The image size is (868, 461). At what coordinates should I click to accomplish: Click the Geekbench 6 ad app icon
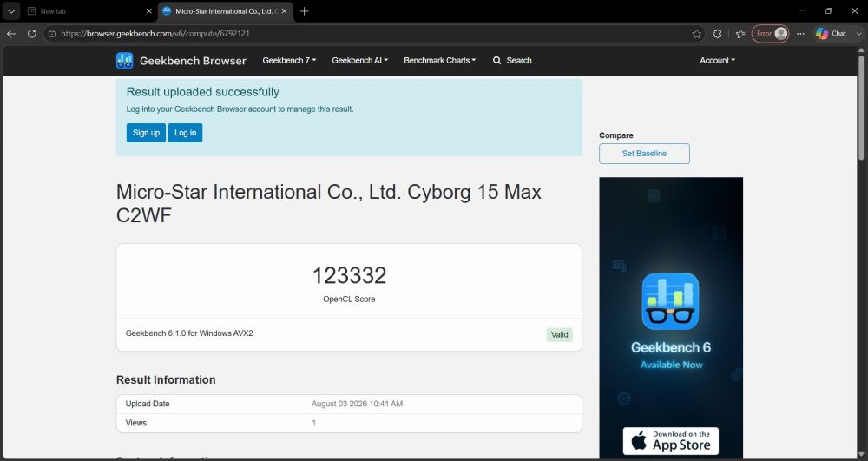click(x=670, y=301)
